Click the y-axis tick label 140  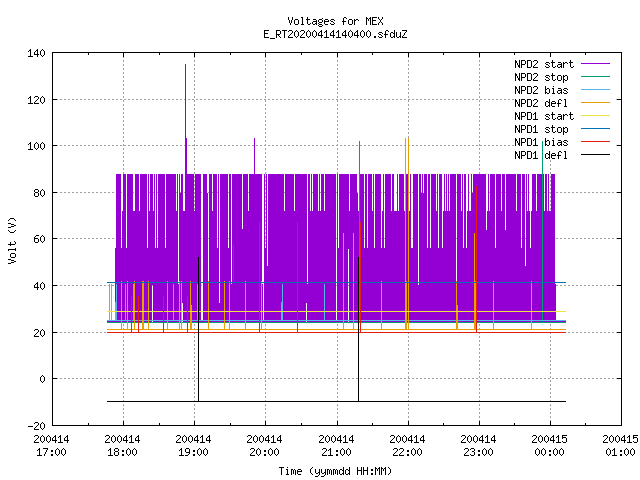(x=36, y=53)
